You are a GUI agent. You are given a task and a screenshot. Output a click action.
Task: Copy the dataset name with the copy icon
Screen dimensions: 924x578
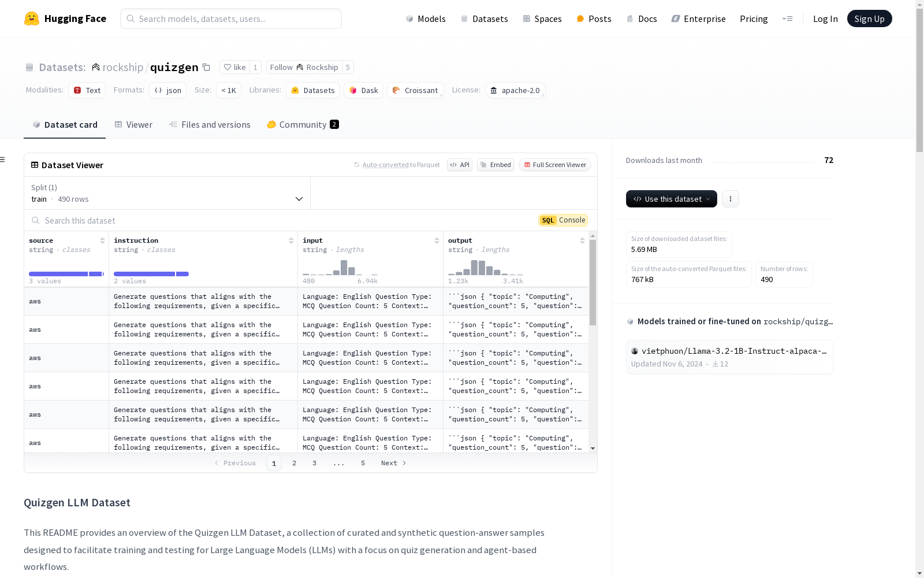(206, 67)
